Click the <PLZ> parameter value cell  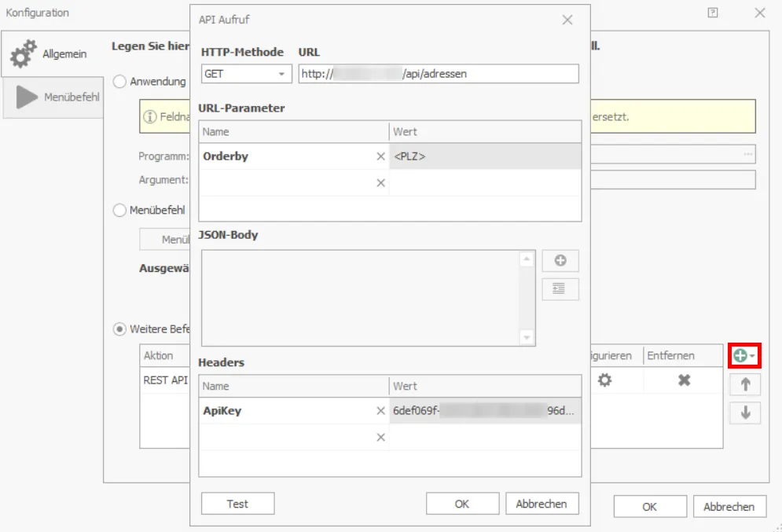485,156
